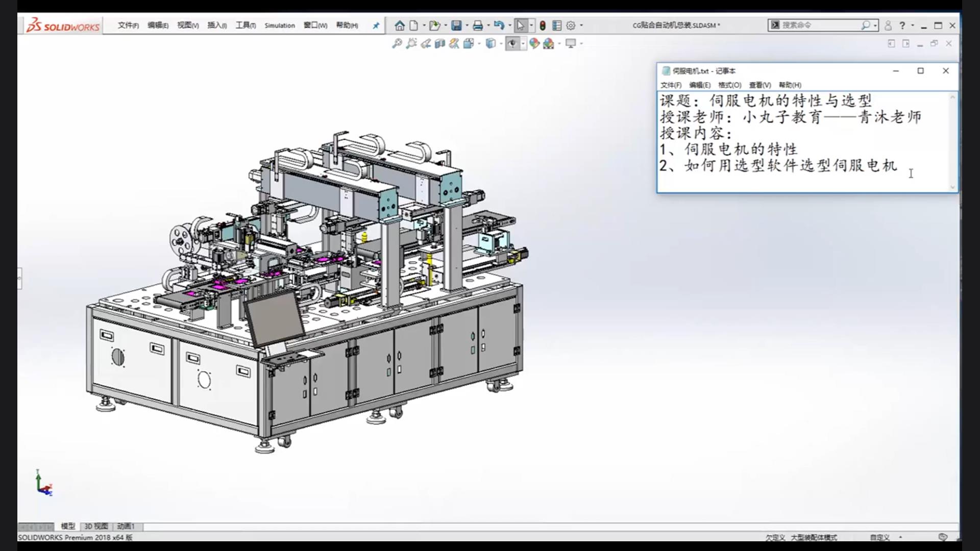This screenshot has height=551, width=980.
Task: Expand Select tool dropdown arrow
Action: point(531,26)
